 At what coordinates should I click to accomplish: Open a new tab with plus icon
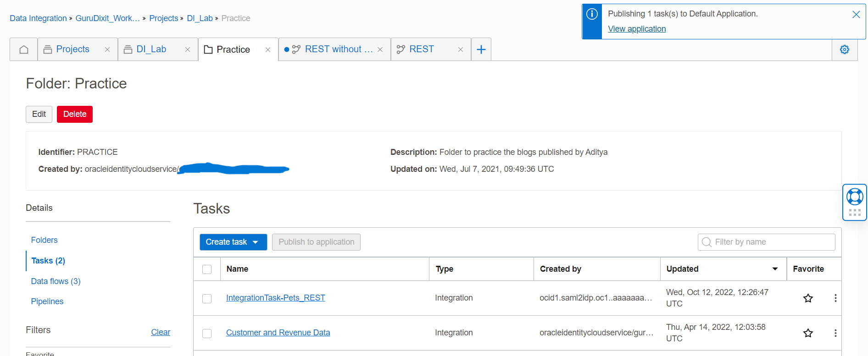click(481, 49)
